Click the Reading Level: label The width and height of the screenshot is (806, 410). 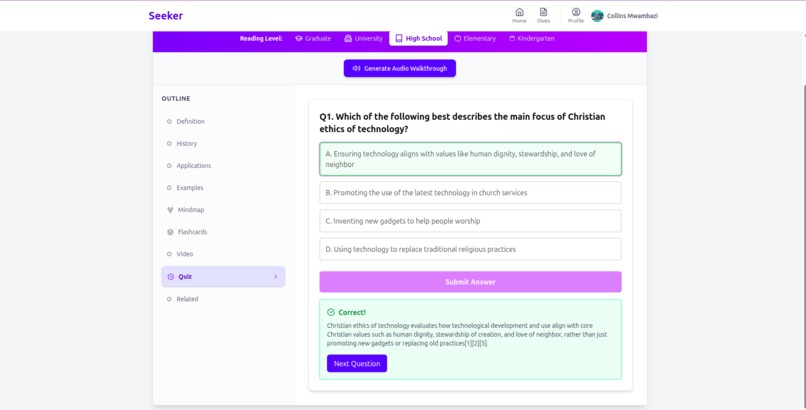point(261,39)
